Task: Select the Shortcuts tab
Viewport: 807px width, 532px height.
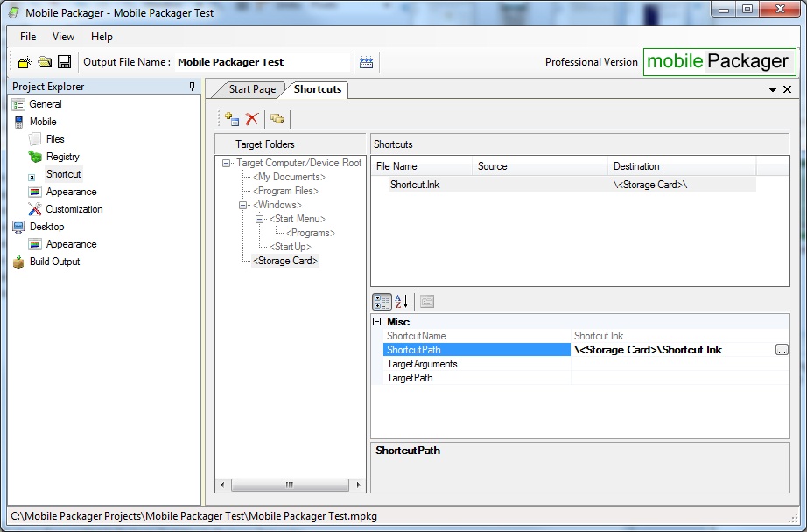Action: [318, 89]
